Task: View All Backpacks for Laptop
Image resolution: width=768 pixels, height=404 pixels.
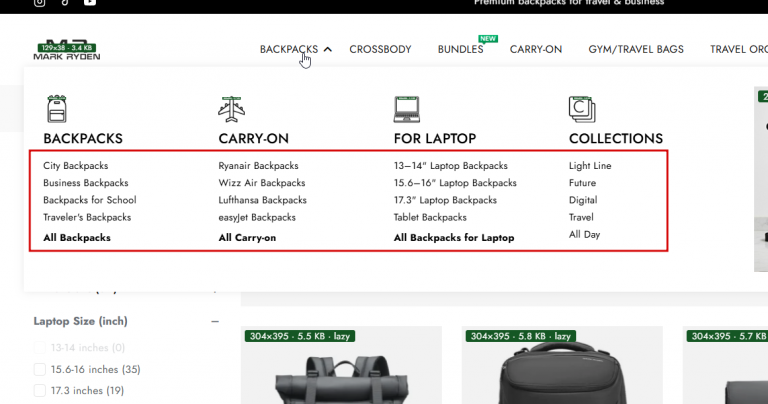Action: [x=454, y=238]
